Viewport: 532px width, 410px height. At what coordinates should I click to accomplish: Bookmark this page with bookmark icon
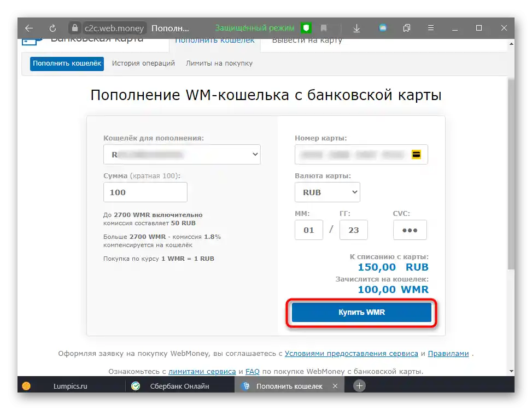(324, 28)
